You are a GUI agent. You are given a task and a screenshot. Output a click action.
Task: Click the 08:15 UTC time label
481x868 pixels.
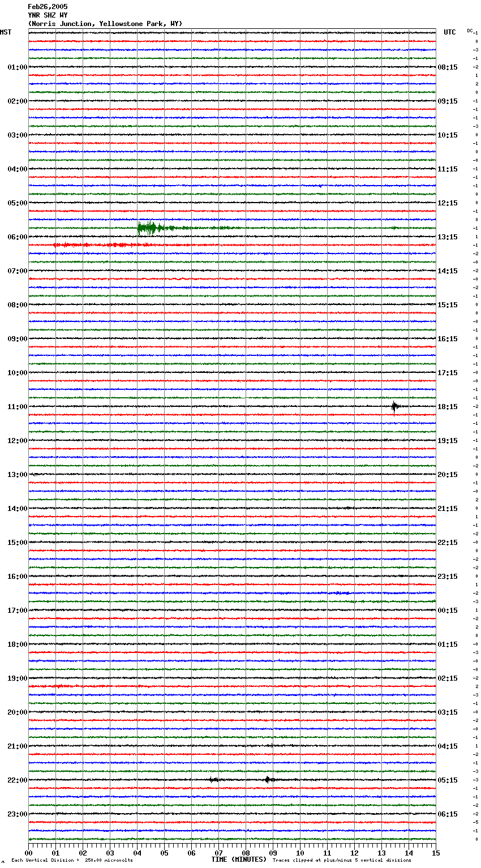(x=448, y=67)
